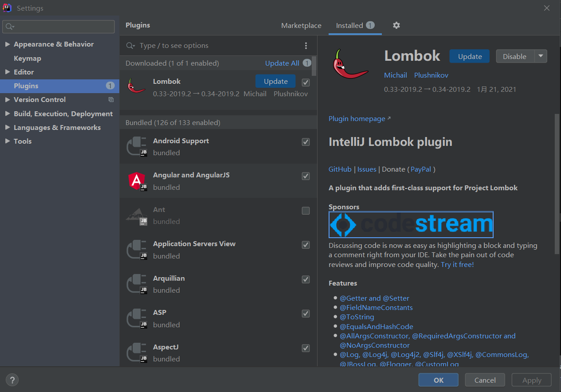Click the Update All count badge

click(x=307, y=63)
